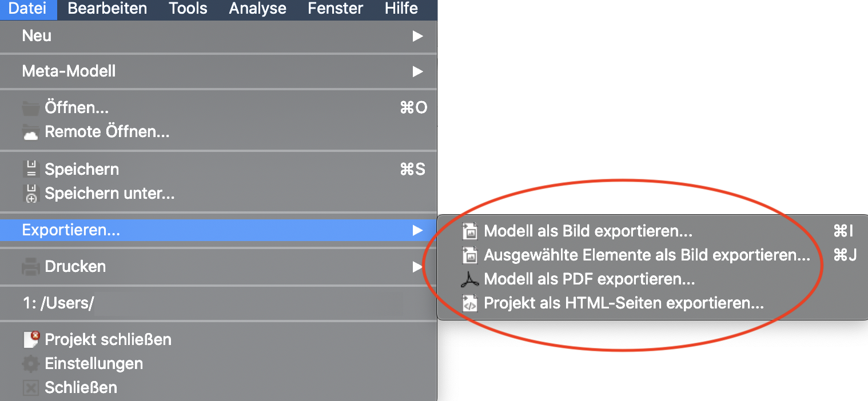The height and width of the screenshot is (401, 868).
Task: Open recent project 1: /Users/
Action: click(58, 303)
